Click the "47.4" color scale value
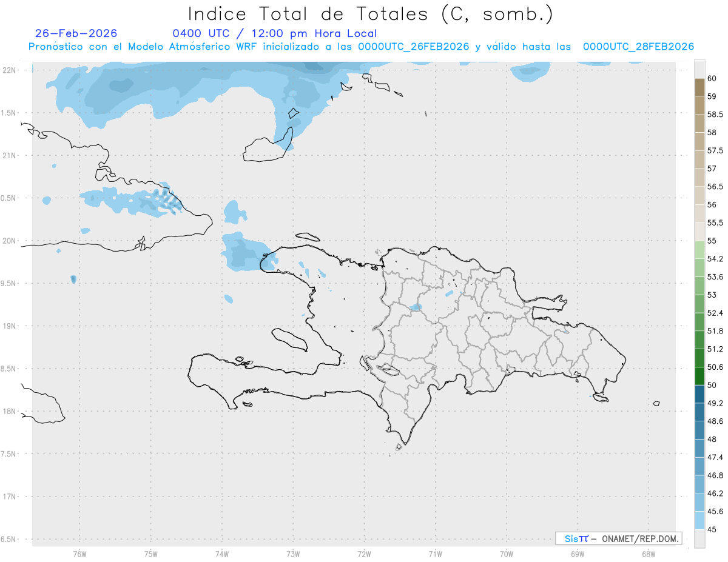This screenshot has height=562, width=728. 715,457
